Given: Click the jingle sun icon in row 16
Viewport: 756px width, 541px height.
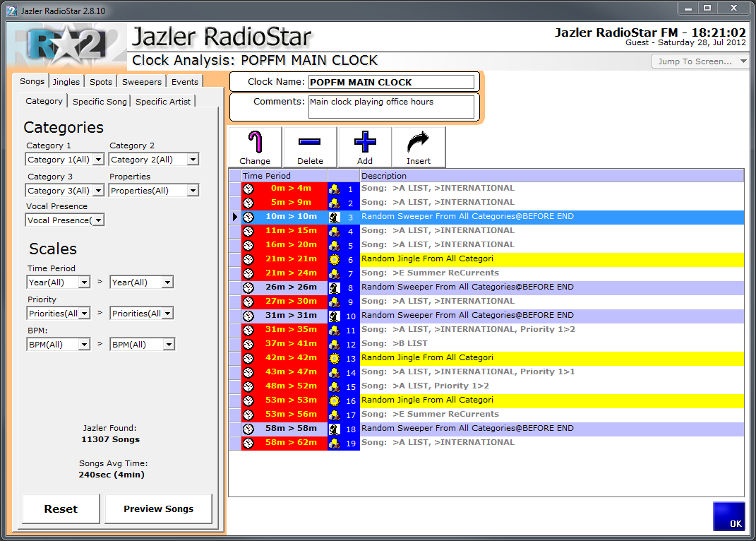Looking at the screenshot, I should 334,400.
